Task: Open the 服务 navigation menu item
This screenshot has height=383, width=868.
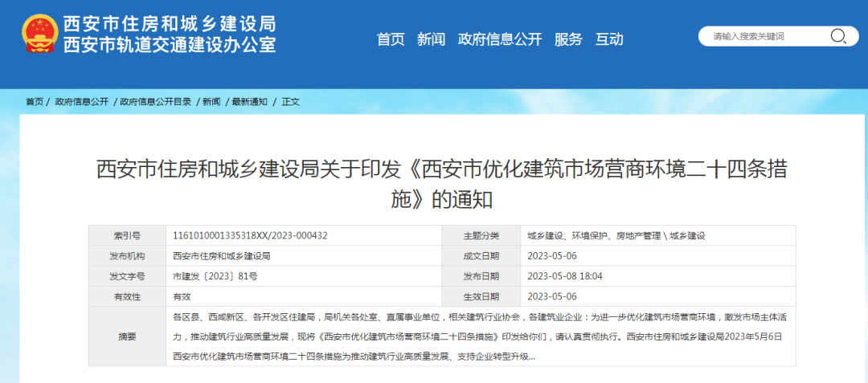Action: click(x=568, y=39)
